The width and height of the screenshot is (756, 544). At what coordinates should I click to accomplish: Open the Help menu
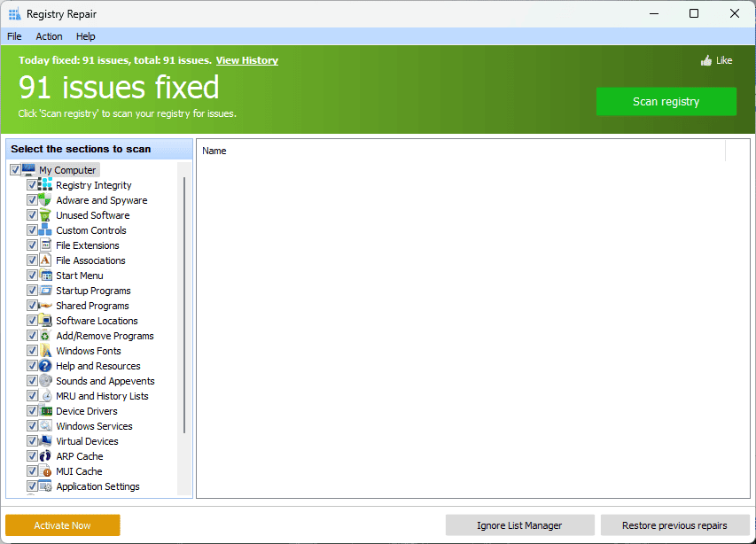pos(85,36)
